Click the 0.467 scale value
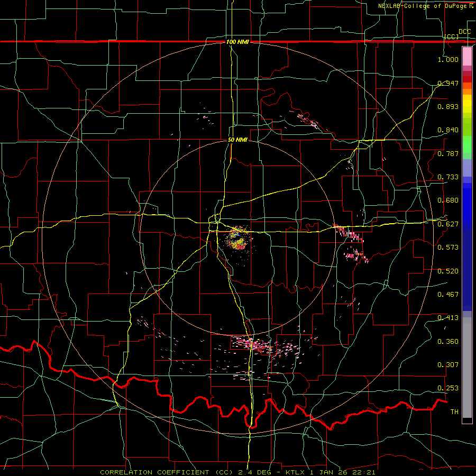476x476 pixels. pyautogui.click(x=448, y=295)
